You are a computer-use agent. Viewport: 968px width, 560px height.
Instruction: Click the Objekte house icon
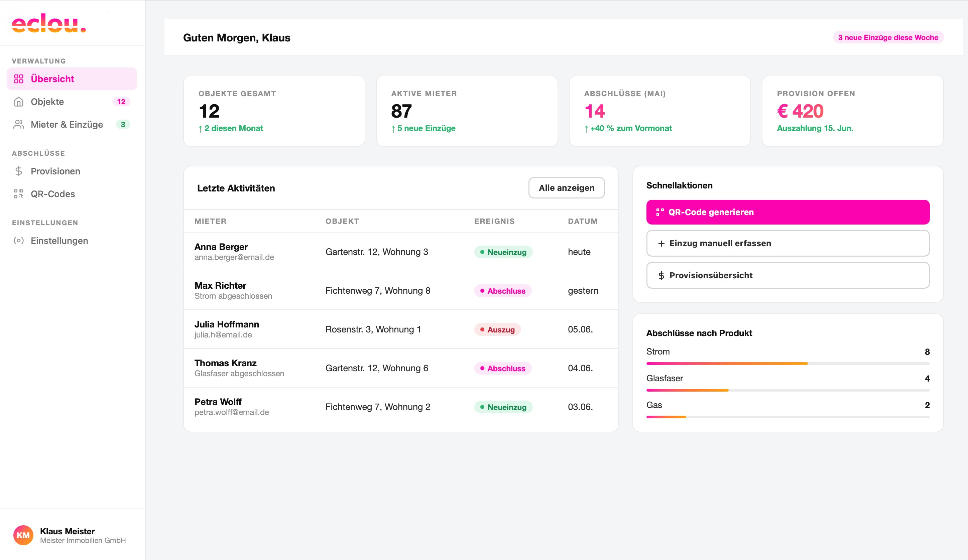pos(19,102)
